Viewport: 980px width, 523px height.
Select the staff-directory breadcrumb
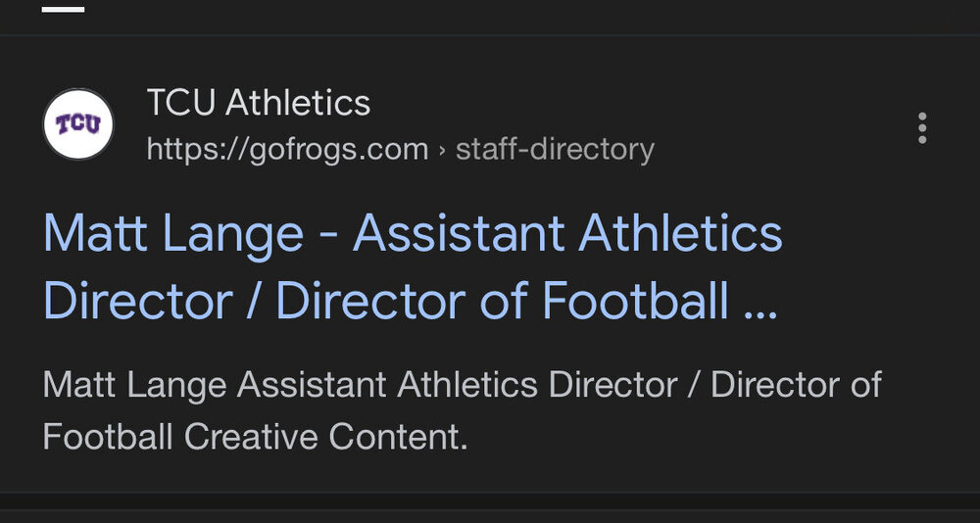coord(555,150)
